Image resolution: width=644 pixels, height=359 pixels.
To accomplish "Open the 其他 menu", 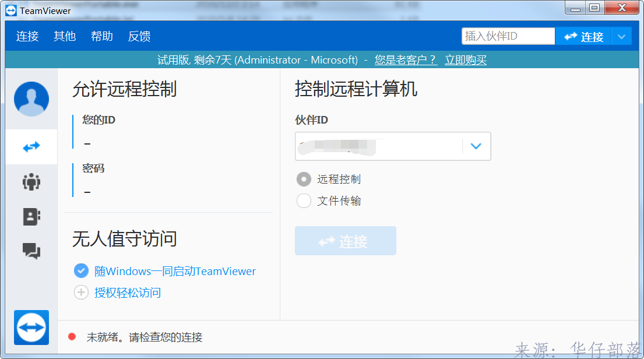I will (x=65, y=37).
